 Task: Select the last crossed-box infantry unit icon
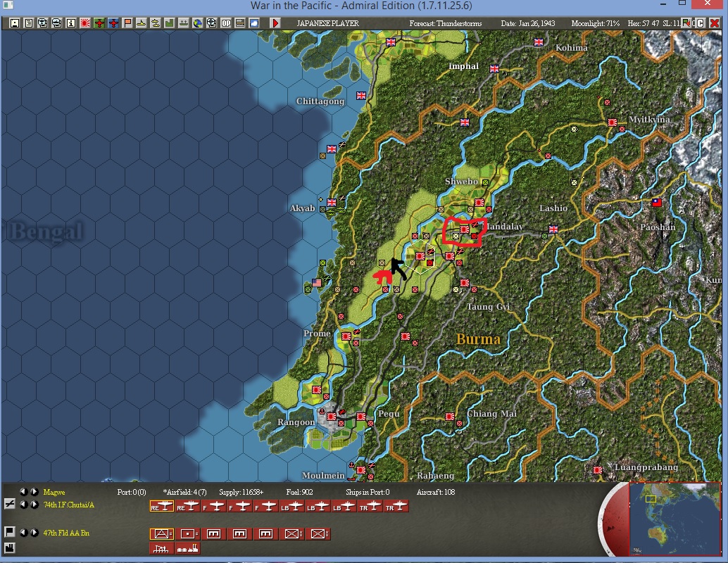coord(318,533)
